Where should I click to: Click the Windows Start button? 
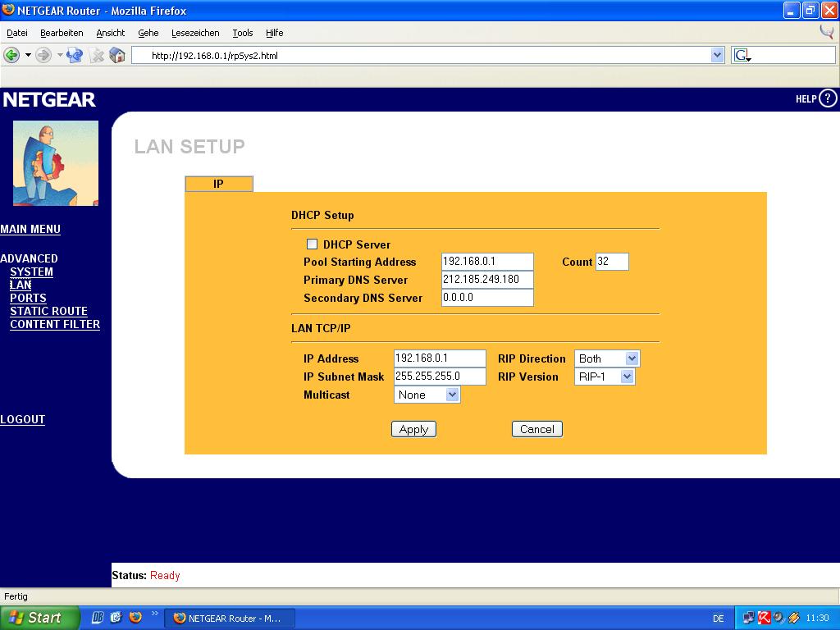[39, 618]
